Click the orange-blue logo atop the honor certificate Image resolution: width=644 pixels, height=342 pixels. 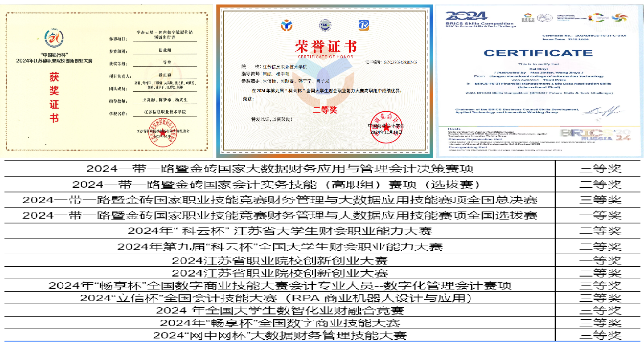(x=287, y=26)
